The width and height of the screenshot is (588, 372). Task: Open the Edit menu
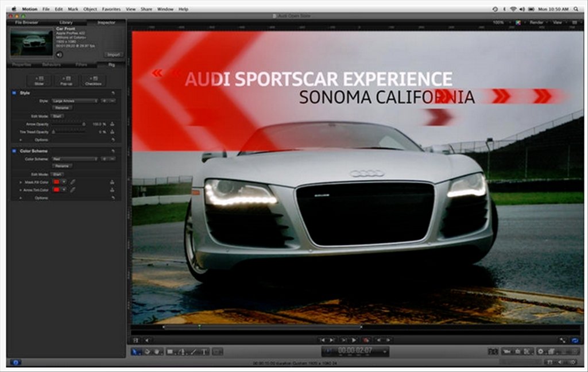(x=59, y=9)
